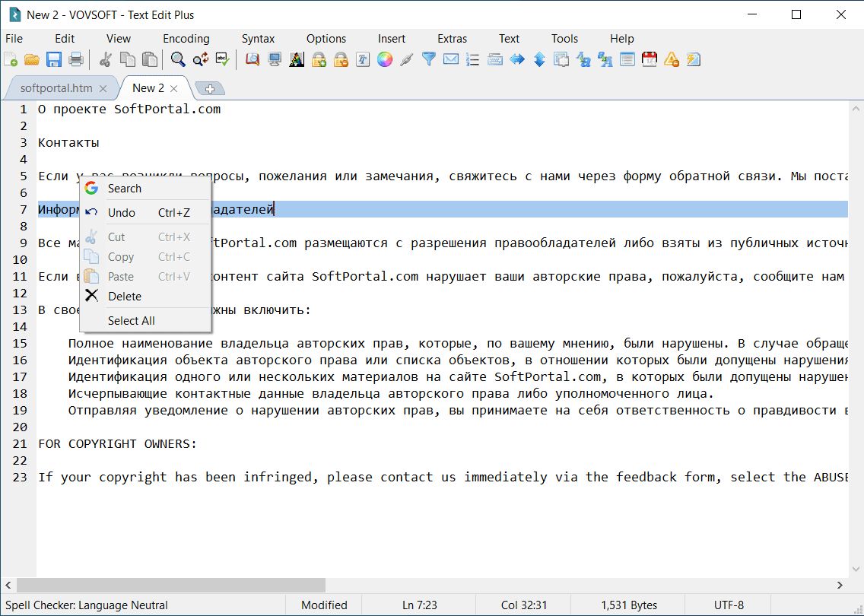Click the overlapping windows toolbar icon

(x=561, y=59)
